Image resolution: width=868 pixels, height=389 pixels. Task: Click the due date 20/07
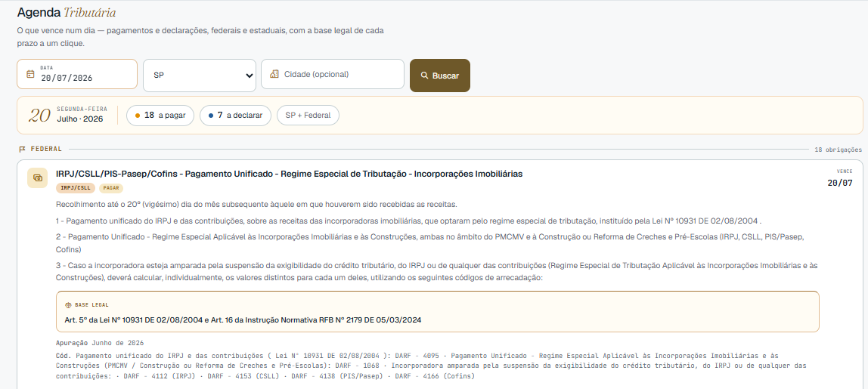(x=840, y=183)
